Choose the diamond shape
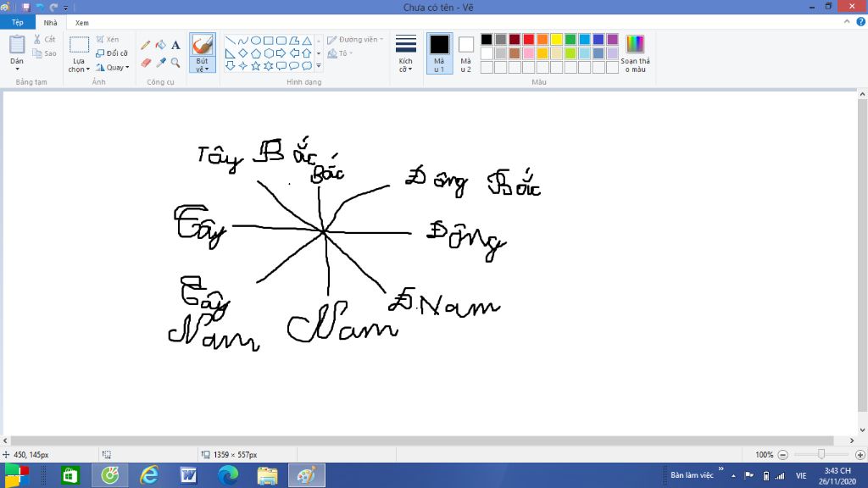Image resolution: width=868 pixels, height=488 pixels. (243, 53)
